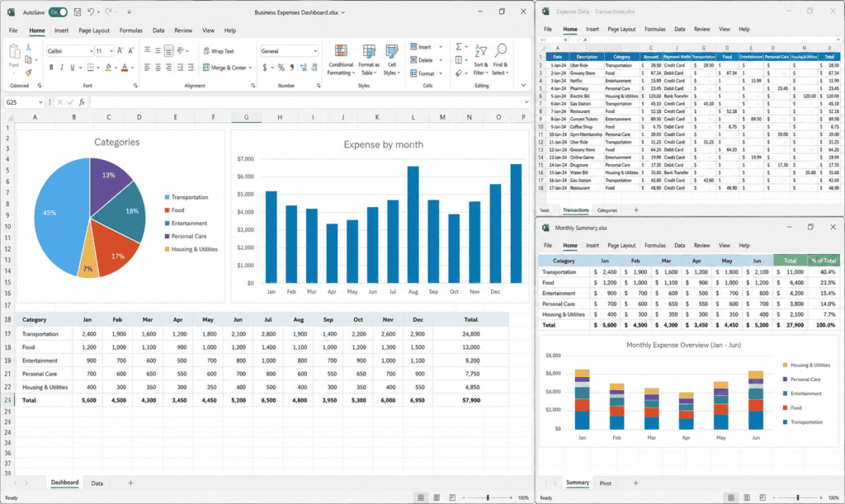845x504 pixels.
Task: Select the Categories pie chart
Action: click(90, 218)
